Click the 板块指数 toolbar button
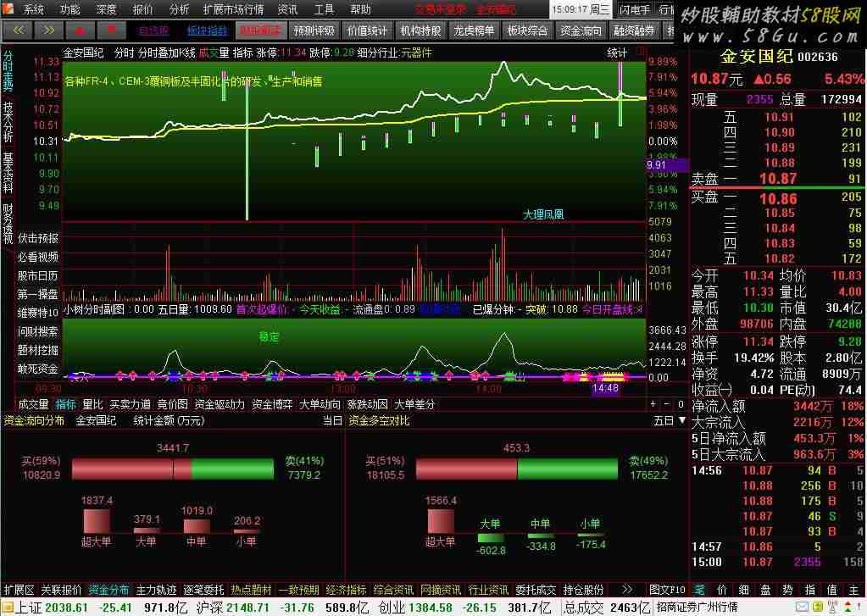The height and width of the screenshot is (616, 867). tap(208, 31)
